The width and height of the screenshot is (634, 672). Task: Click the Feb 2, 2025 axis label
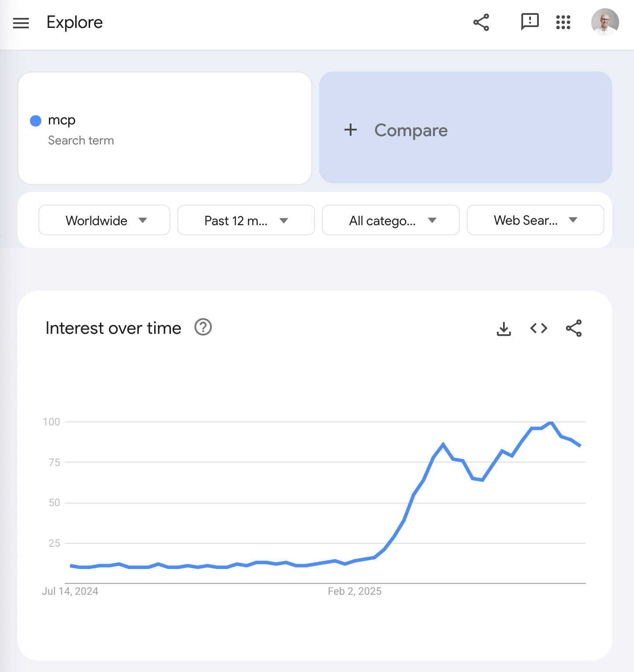point(355,591)
